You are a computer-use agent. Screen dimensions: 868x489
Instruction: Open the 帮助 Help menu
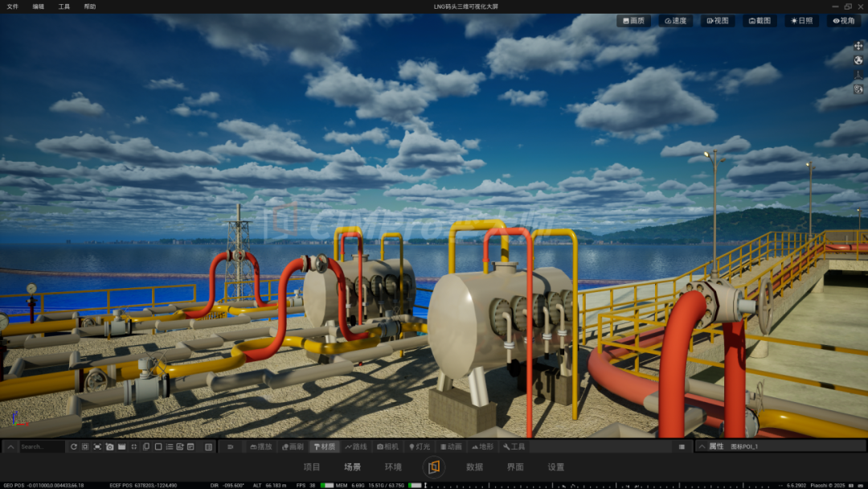(90, 6)
